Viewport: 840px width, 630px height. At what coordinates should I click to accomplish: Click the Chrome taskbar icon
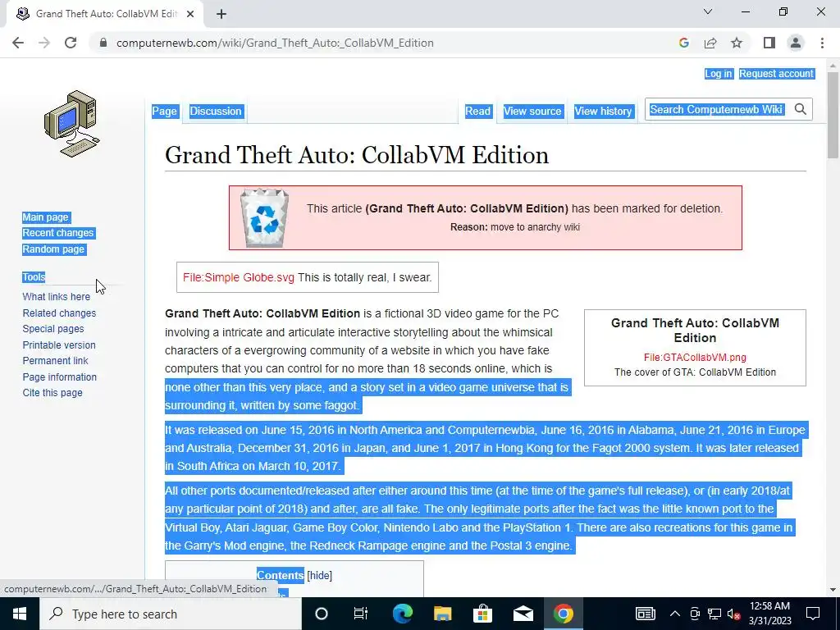[563, 614]
